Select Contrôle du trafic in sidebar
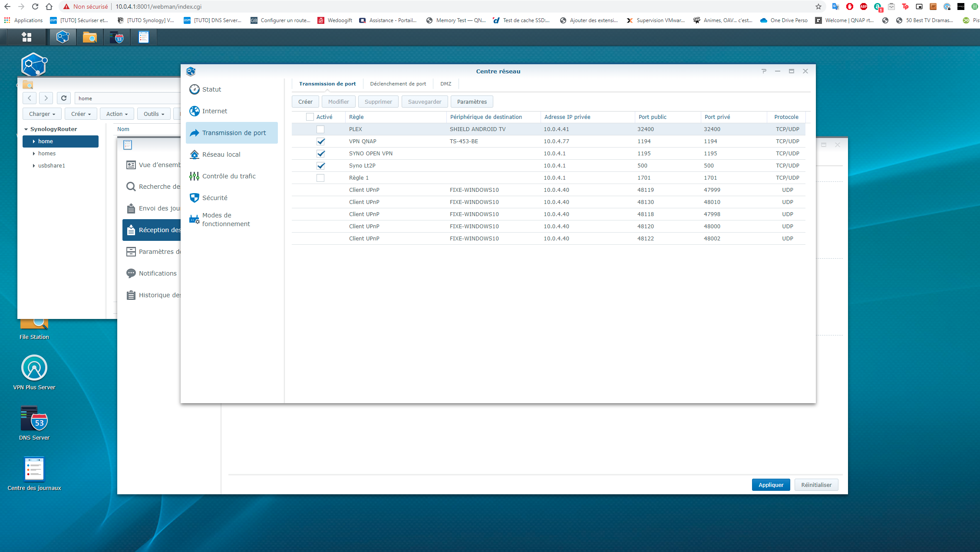This screenshot has height=552, width=980. (229, 176)
